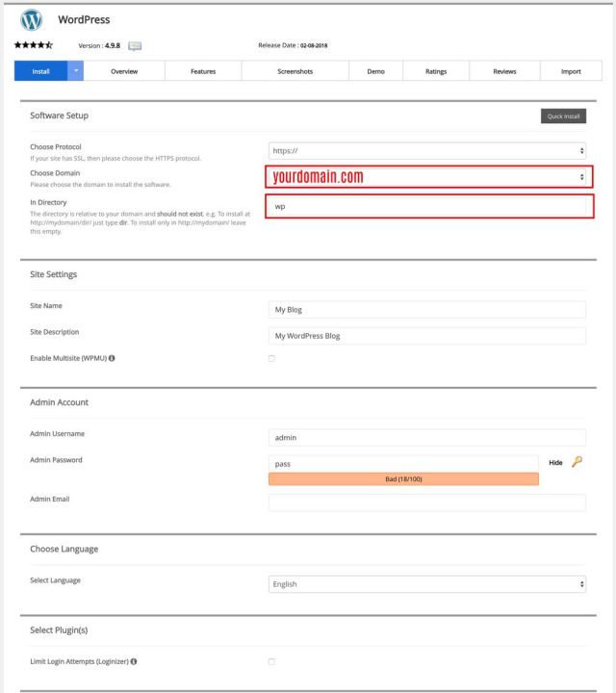This screenshot has width=616, height=693.
Task: Click the Select Plugin(s) heading
Action: click(59, 629)
